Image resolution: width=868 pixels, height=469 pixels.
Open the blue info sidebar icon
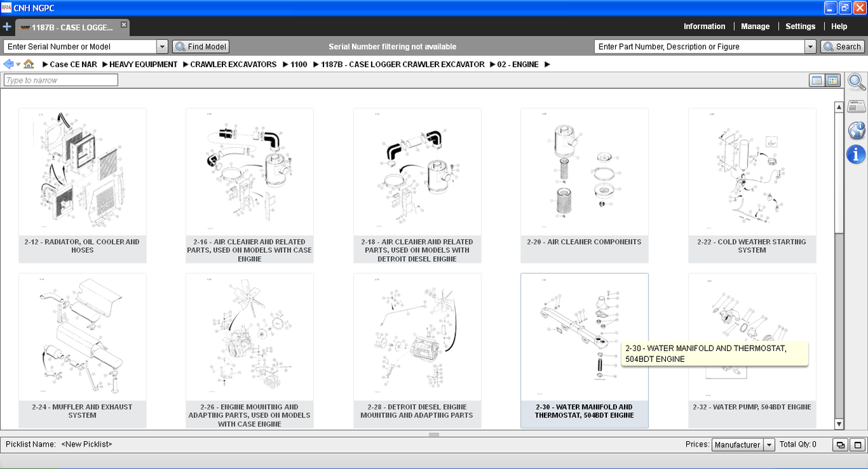tap(856, 154)
